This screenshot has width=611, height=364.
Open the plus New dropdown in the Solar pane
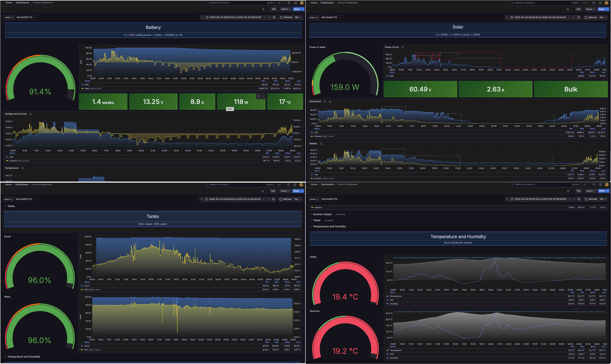(585, 3)
